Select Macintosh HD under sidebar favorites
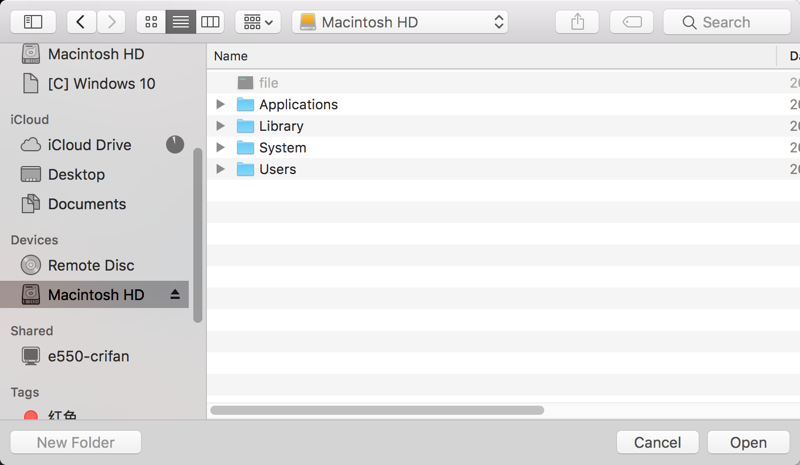 [94, 54]
